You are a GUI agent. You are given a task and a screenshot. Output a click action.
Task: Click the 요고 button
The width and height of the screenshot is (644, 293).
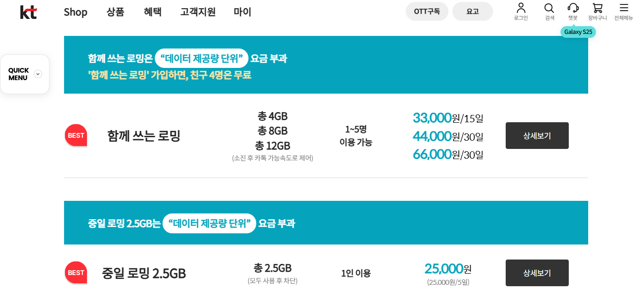click(472, 11)
